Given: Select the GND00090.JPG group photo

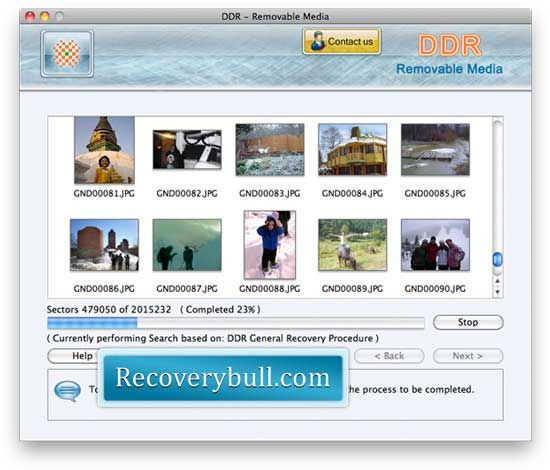Looking at the screenshot, I should coord(435,245).
